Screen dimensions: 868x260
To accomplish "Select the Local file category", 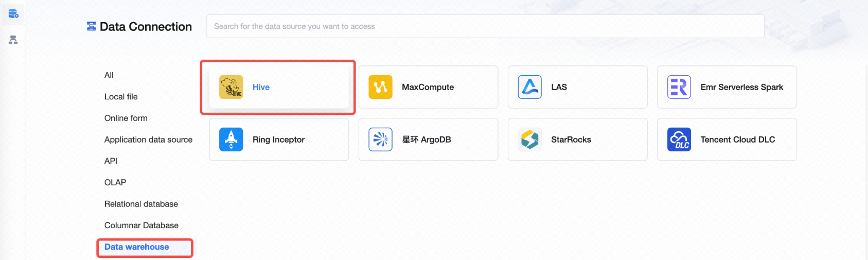I will tap(121, 97).
